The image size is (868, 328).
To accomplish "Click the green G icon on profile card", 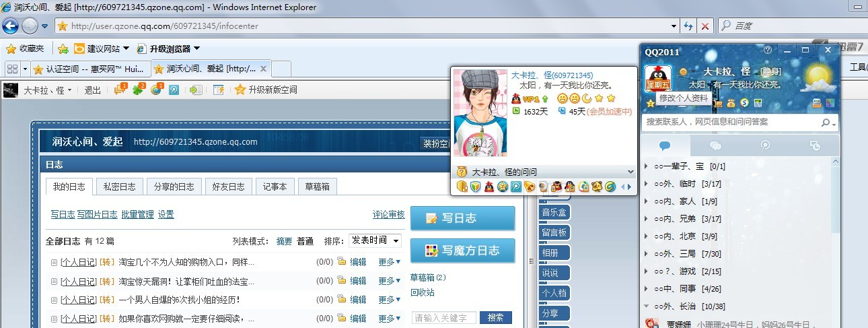I will pyautogui.click(x=610, y=187).
